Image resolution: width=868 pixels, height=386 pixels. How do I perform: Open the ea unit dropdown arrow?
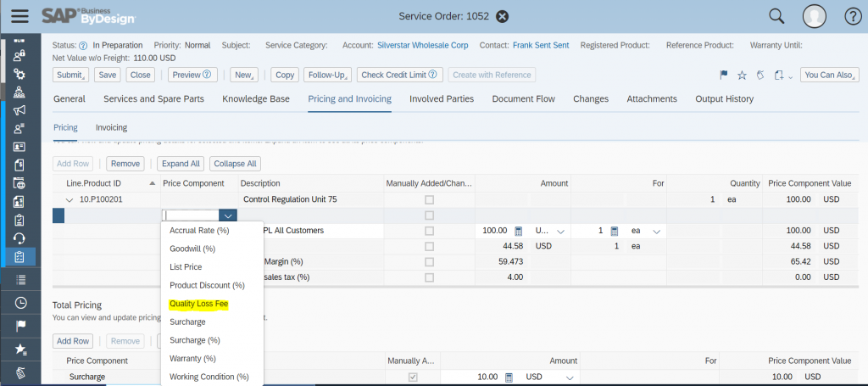[657, 231]
